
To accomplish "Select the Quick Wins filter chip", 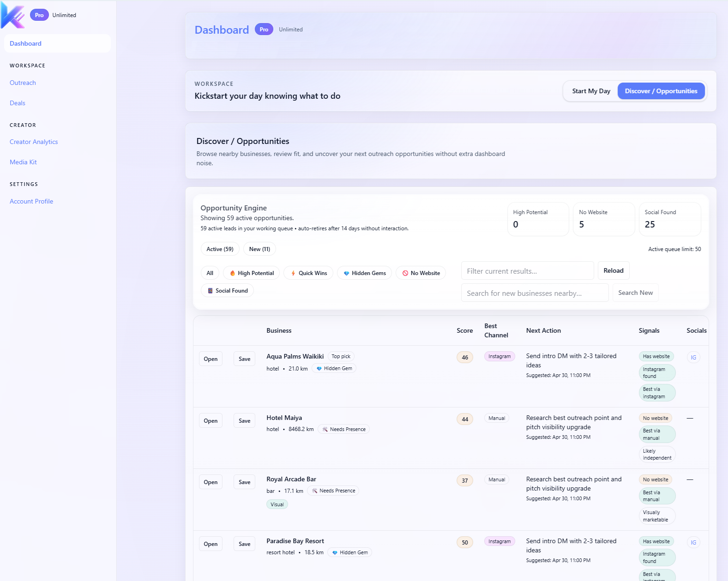I will pyautogui.click(x=308, y=273).
